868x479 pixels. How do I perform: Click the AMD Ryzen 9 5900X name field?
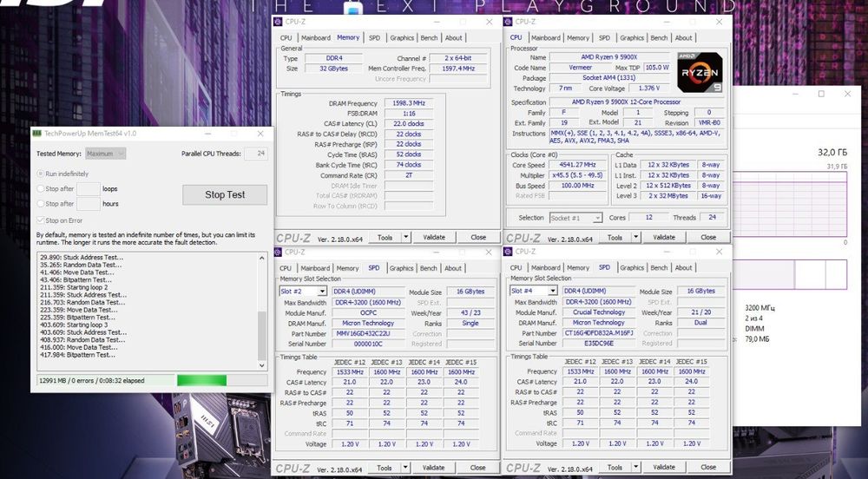click(609, 57)
